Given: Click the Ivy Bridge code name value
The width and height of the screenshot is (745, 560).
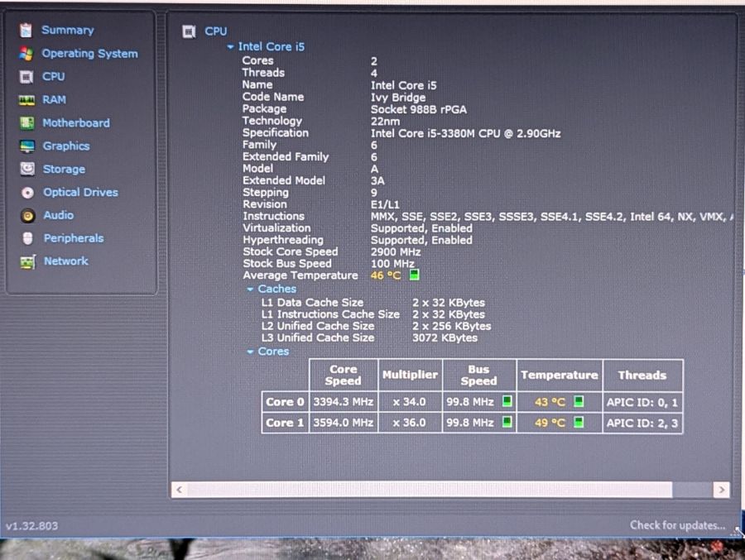Looking at the screenshot, I should (x=398, y=98).
